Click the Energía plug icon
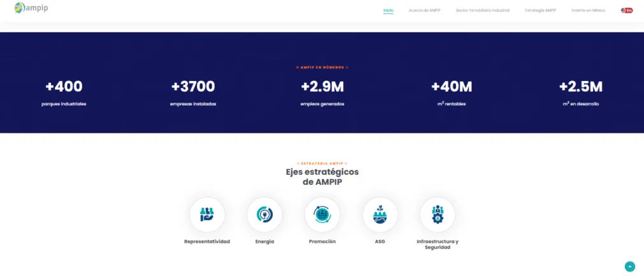The height and width of the screenshot is (280, 644). [265, 214]
